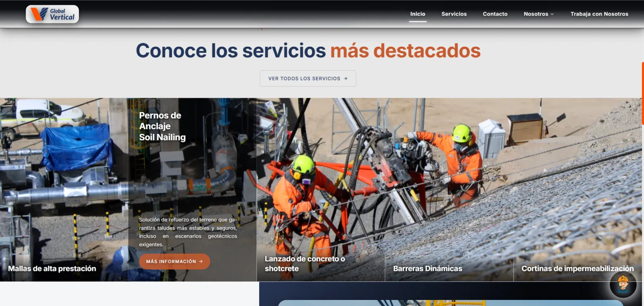The image size is (644, 306).
Task: Open the Servicios menu item
Action: pyautogui.click(x=454, y=14)
